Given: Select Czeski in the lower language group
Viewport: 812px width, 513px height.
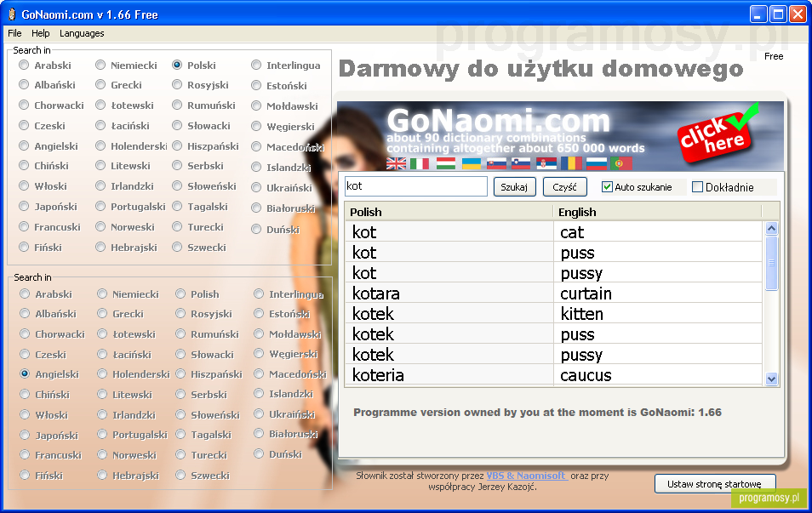Looking at the screenshot, I should coord(25,355).
